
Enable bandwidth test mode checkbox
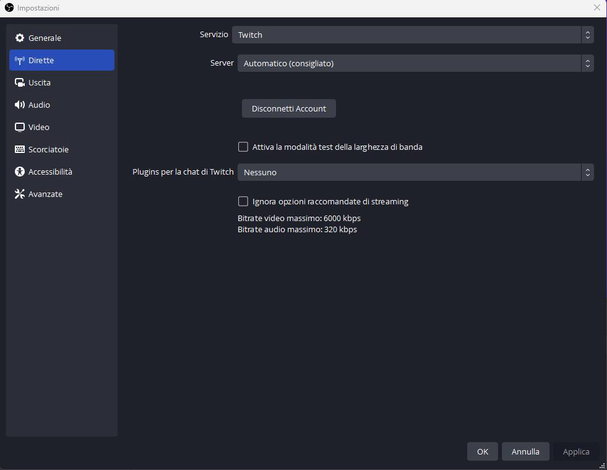click(243, 147)
